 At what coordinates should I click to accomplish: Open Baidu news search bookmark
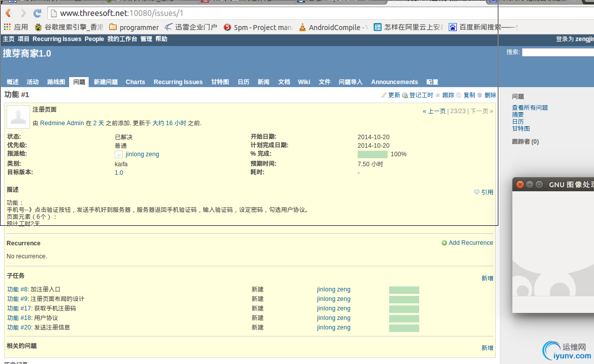[483, 27]
